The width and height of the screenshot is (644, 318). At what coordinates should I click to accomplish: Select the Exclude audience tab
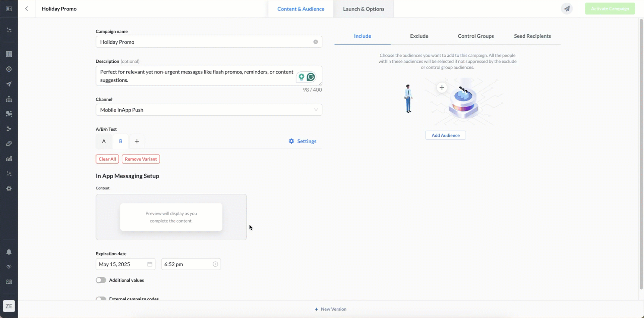pos(419,36)
